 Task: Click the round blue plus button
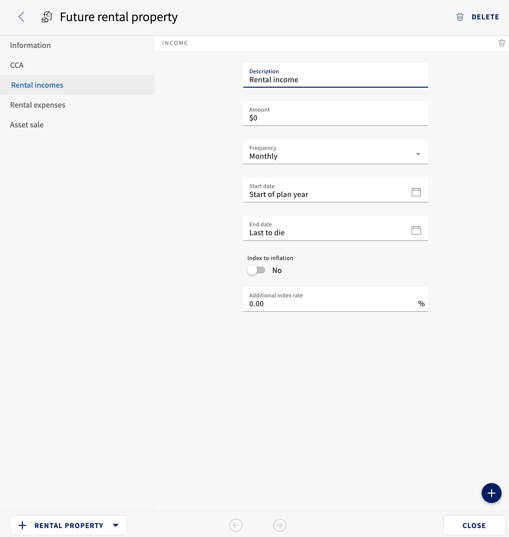(x=491, y=493)
